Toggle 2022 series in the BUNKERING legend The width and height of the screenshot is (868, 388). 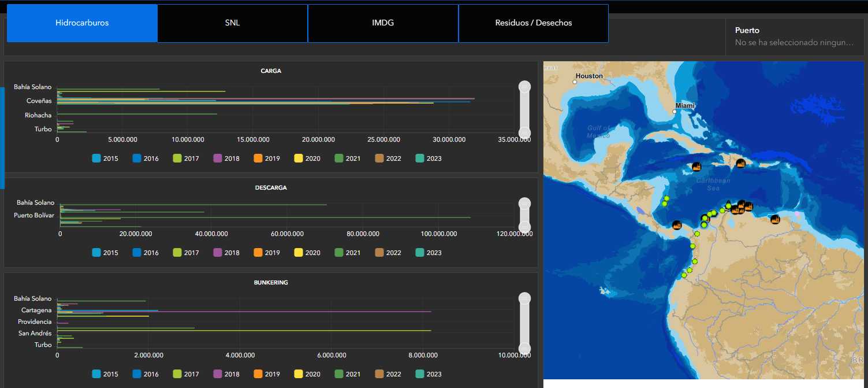[388, 374]
